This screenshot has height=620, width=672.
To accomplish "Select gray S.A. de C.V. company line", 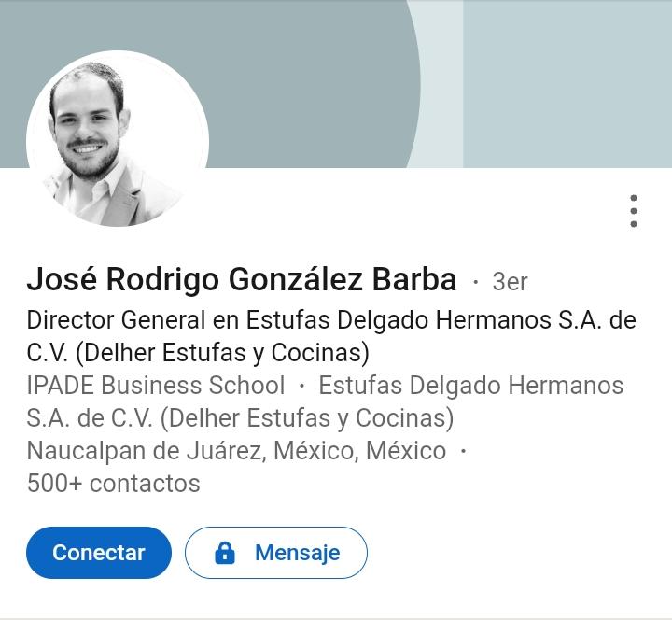I will tap(240, 418).
